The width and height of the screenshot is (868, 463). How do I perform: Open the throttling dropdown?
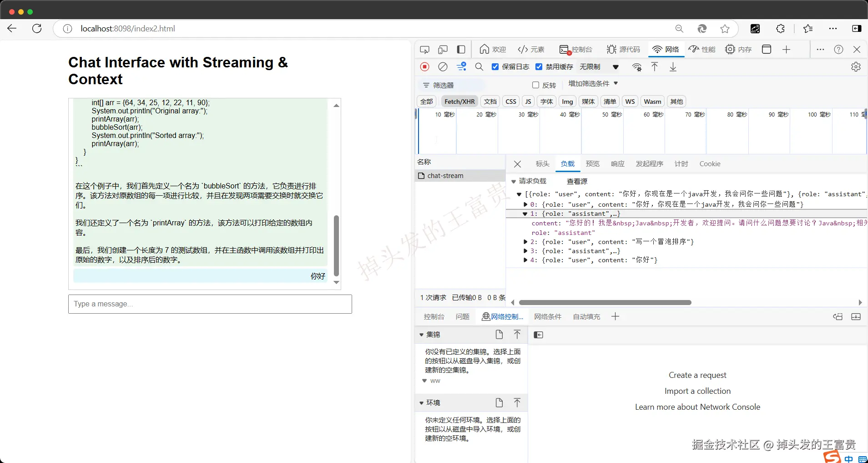[599, 67]
